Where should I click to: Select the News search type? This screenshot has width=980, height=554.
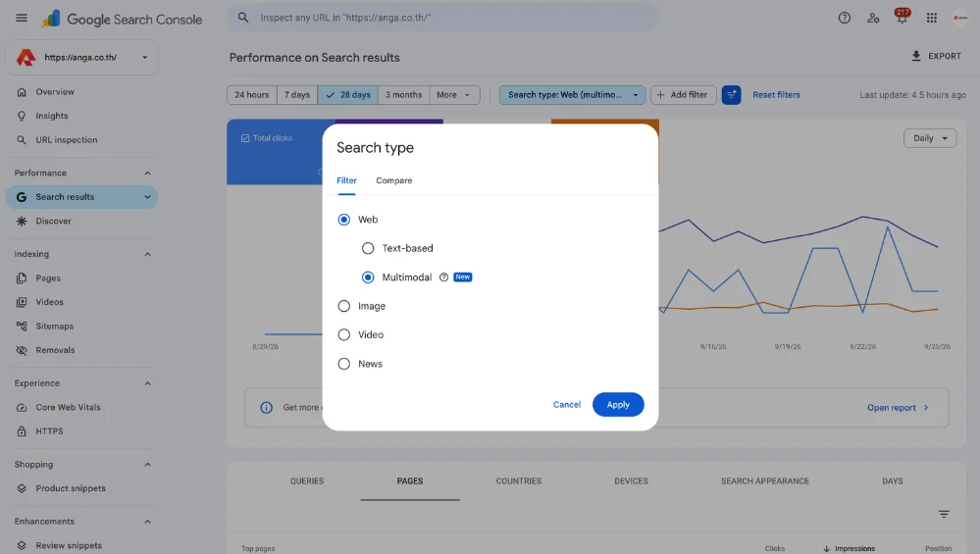[343, 364]
